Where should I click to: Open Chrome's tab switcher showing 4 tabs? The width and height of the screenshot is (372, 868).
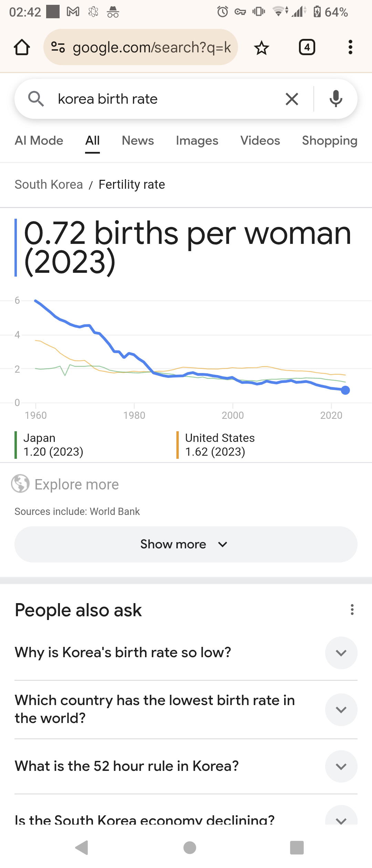tap(307, 47)
